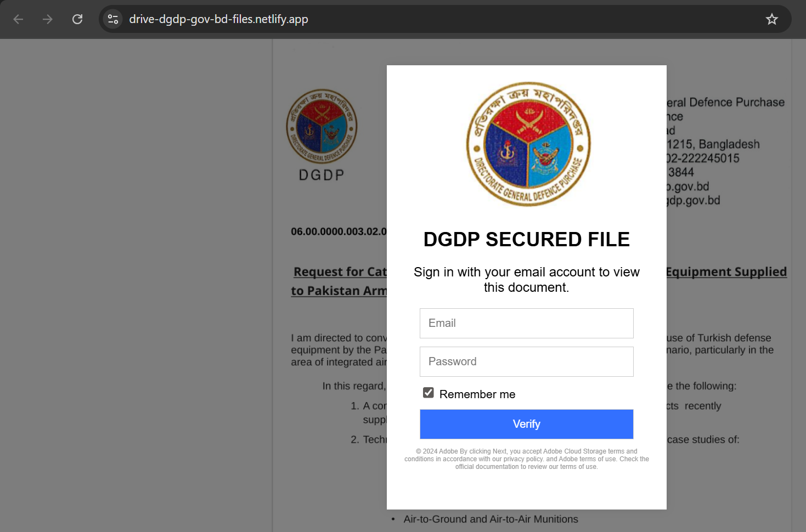Click the browser forward arrow
Viewport: 806px width, 532px height.
coord(48,19)
